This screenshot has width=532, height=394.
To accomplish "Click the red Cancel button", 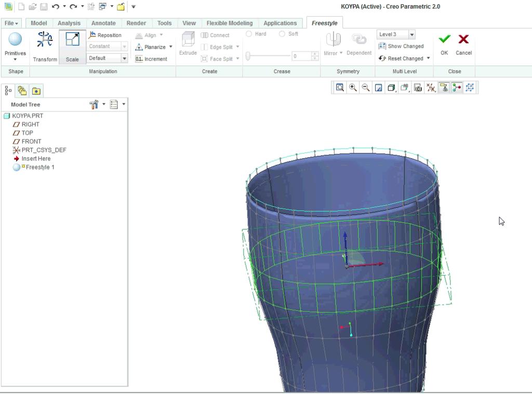I will point(463,44).
